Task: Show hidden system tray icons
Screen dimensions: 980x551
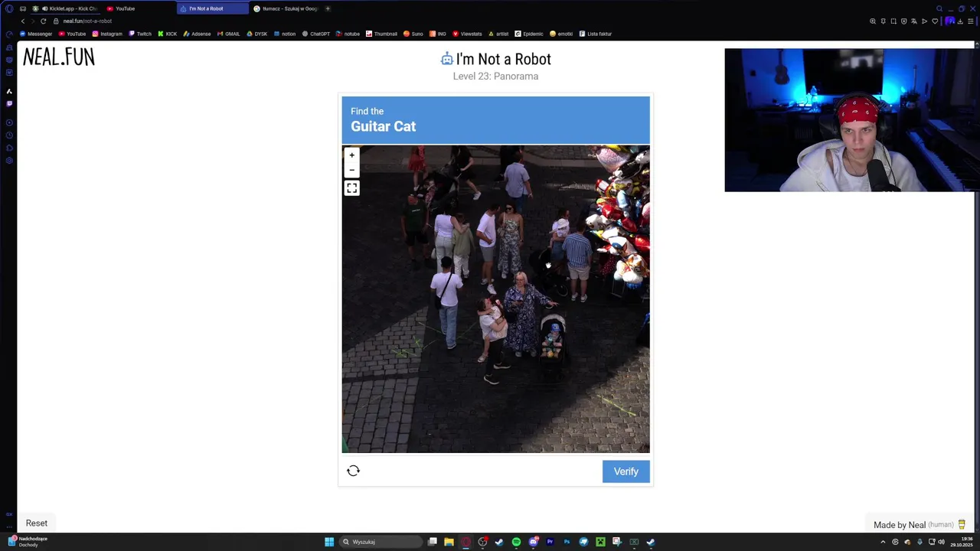Action: [x=883, y=542]
